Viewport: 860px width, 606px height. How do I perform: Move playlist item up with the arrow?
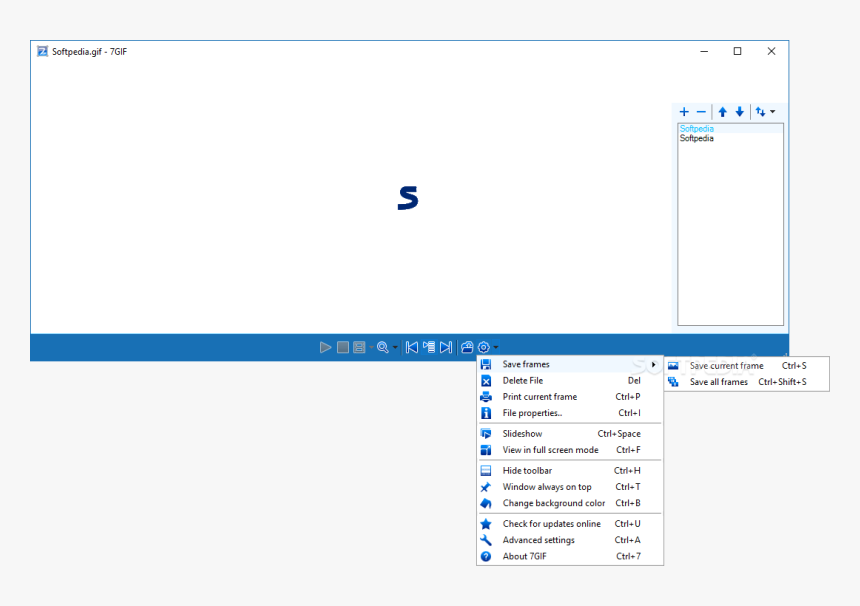tap(722, 112)
